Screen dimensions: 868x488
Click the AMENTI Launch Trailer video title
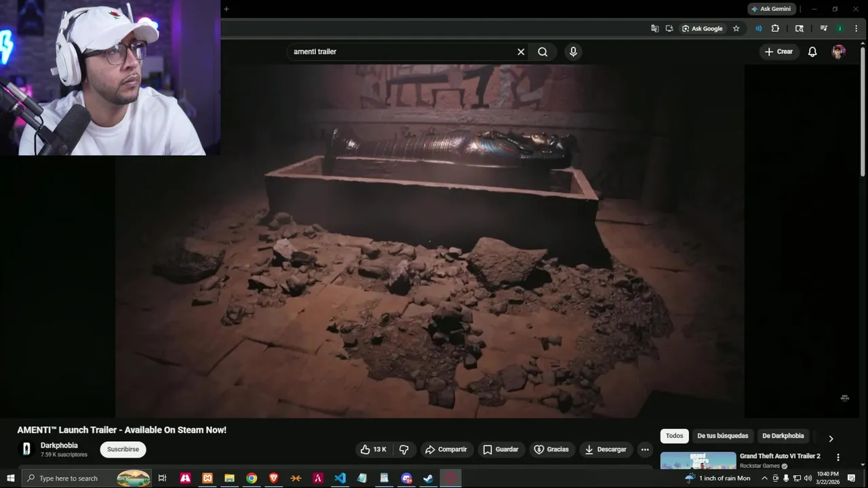click(122, 430)
